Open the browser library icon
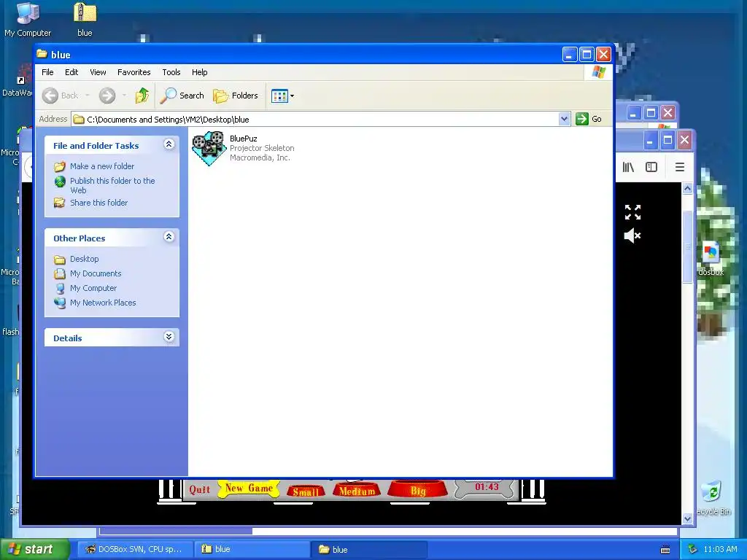This screenshot has height=560, width=747. pos(628,167)
